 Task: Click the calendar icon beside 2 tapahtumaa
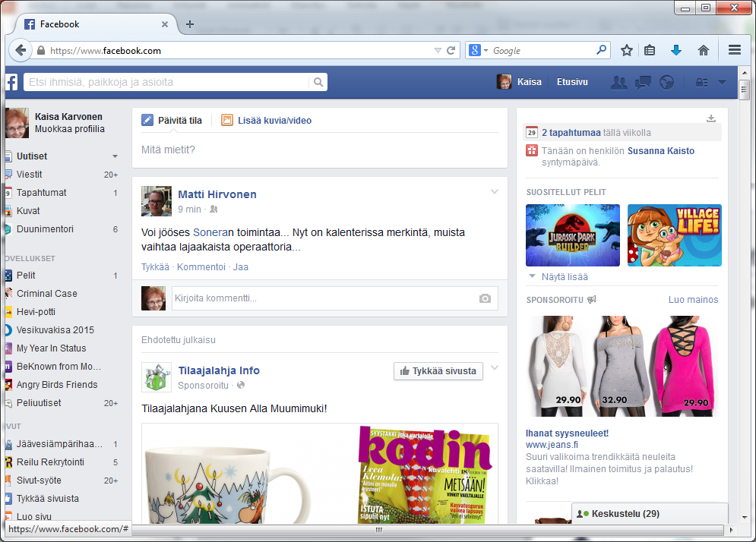coord(531,133)
